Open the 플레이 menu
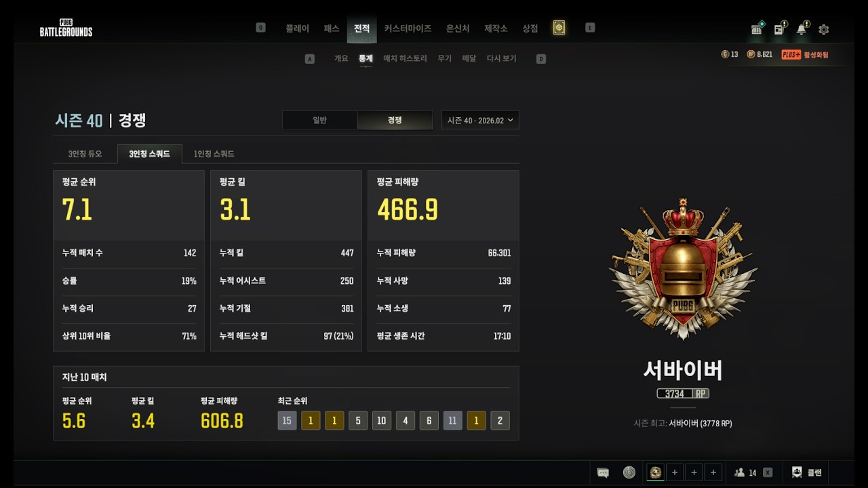Screen dimensions: 868x488 [297, 28]
